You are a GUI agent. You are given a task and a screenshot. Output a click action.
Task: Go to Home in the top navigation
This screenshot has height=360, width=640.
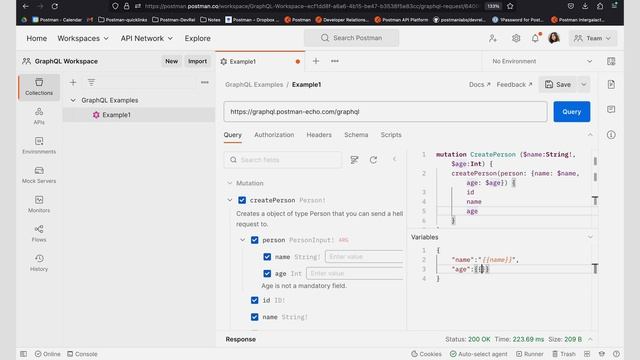(x=37, y=38)
